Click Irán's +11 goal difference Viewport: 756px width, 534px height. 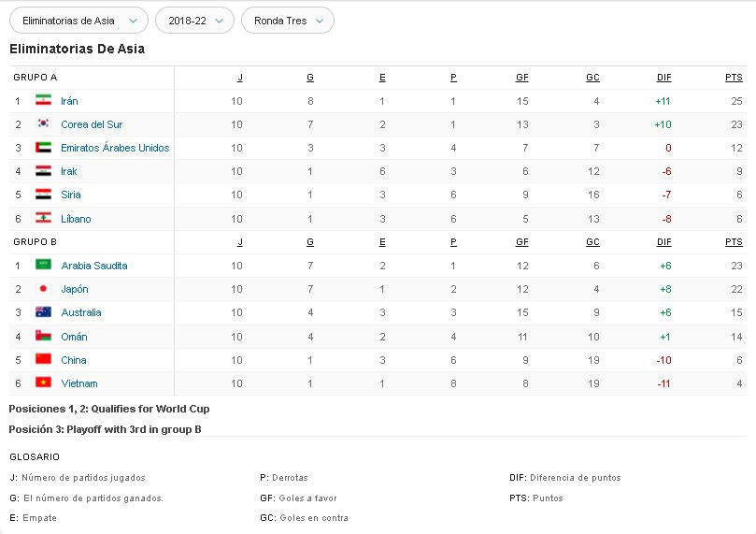(663, 101)
